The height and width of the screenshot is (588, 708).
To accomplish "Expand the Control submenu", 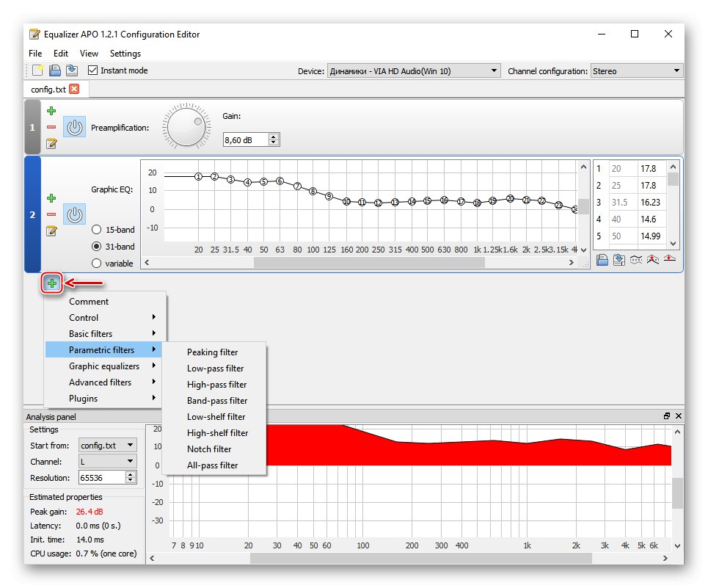I will [103, 317].
